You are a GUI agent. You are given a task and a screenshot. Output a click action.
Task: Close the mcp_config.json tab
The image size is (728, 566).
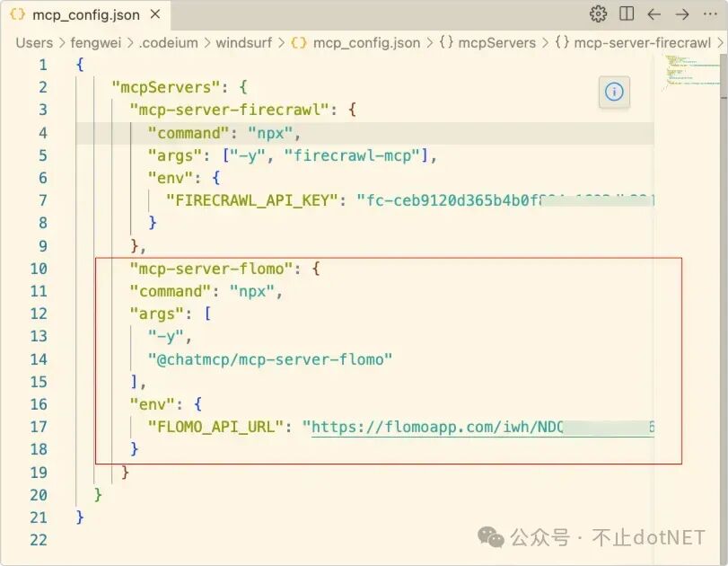[x=155, y=14]
